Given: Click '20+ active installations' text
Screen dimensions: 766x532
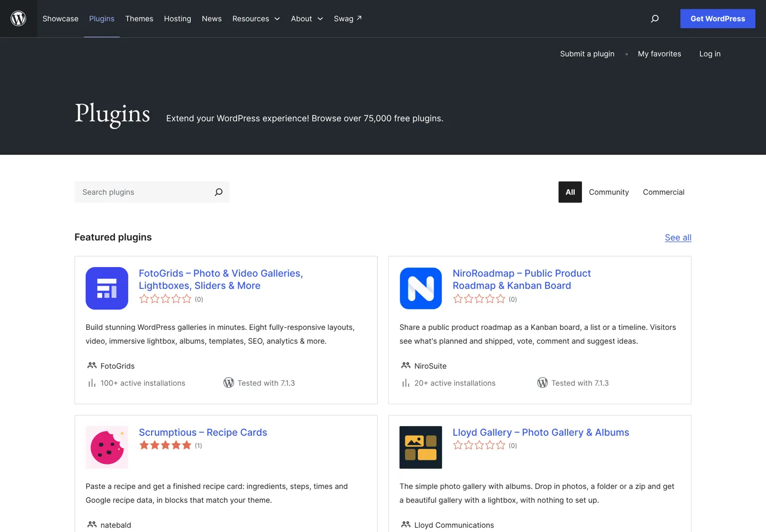Looking at the screenshot, I should click(455, 383).
